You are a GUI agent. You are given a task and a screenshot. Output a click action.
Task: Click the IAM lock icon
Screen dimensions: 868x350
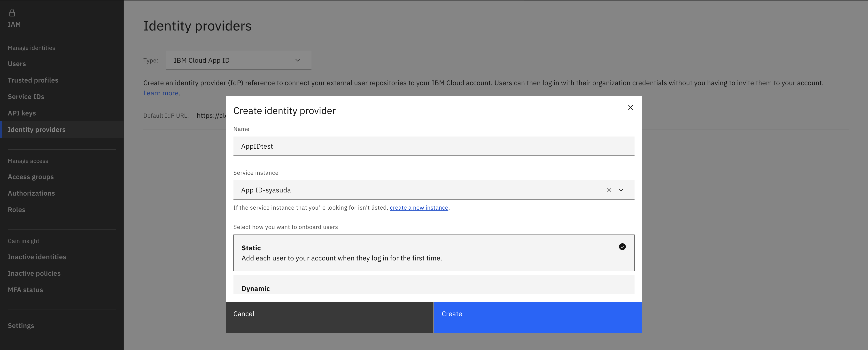tap(12, 13)
